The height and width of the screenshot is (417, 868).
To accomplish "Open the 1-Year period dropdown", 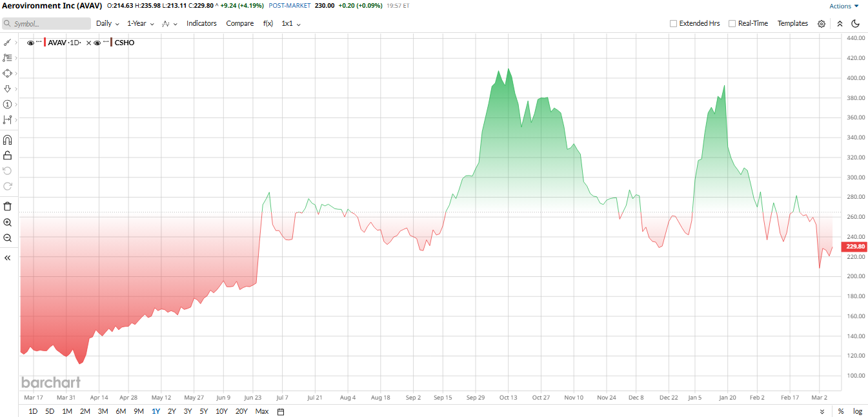I will tap(140, 23).
